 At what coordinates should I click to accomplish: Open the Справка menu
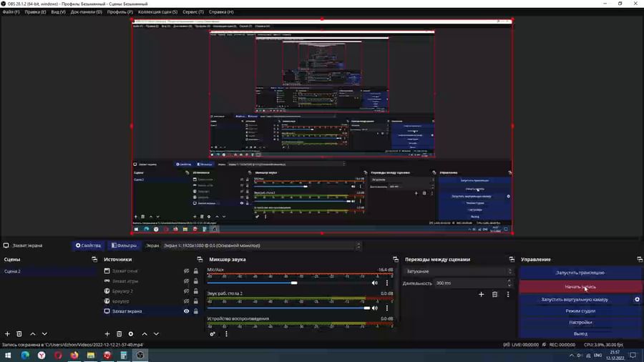click(221, 12)
